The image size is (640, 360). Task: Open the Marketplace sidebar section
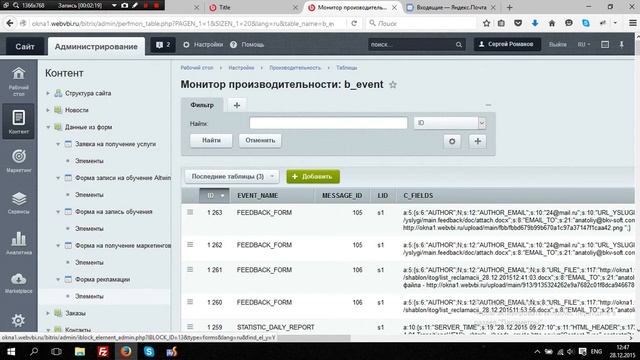point(18,282)
